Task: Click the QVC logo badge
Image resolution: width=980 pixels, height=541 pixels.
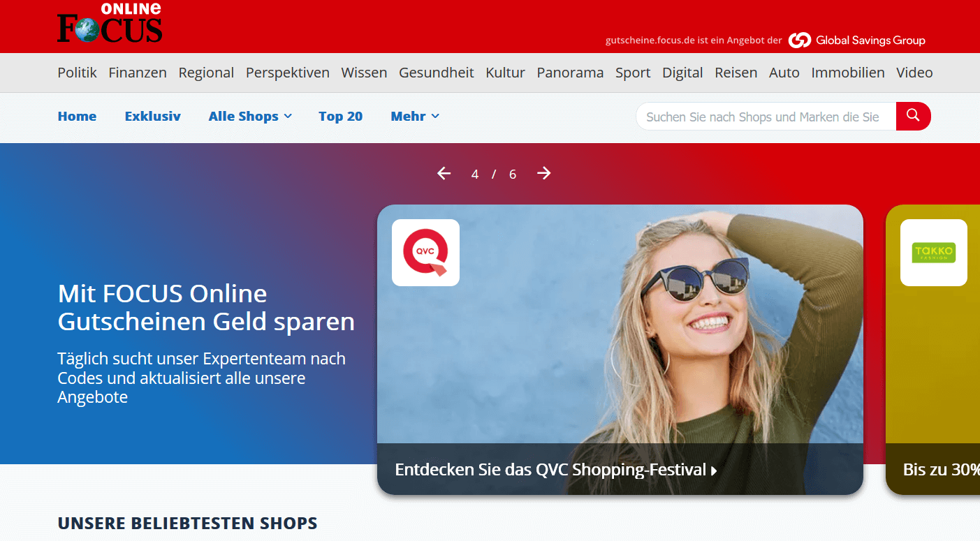Action: [425, 253]
